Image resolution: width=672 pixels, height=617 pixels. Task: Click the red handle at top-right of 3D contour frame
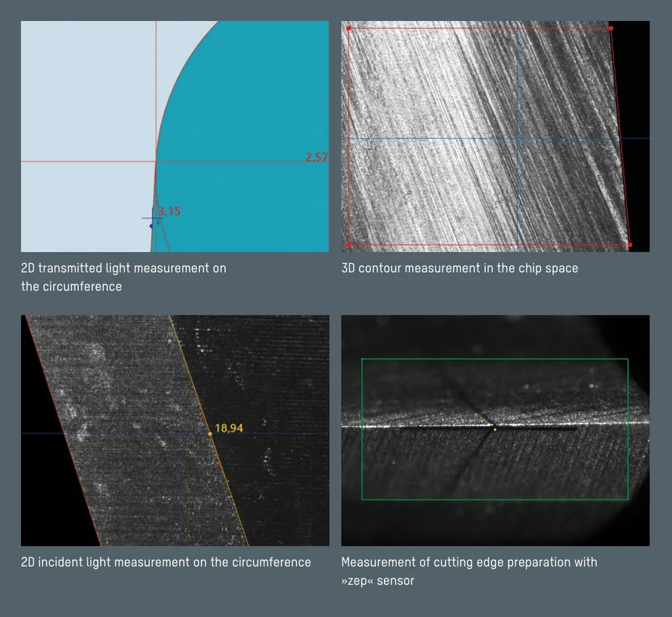click(x=611, y=28)
